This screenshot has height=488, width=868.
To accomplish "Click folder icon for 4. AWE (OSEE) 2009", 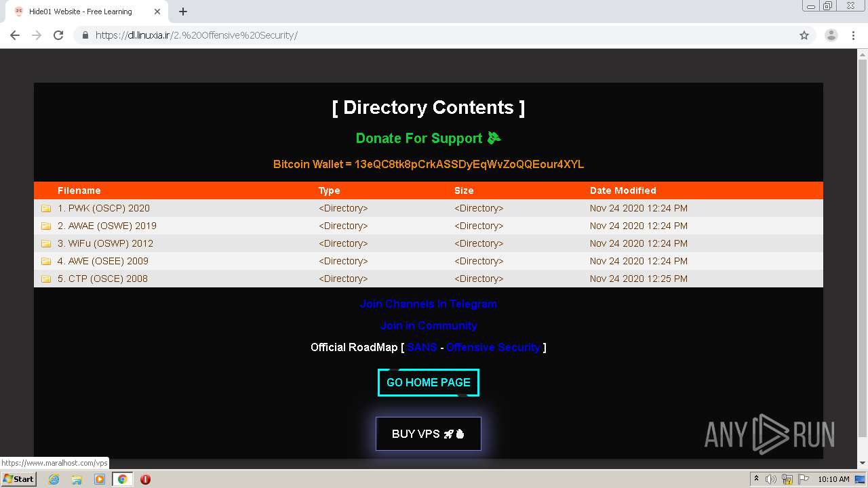I will (x=46, y=261).
